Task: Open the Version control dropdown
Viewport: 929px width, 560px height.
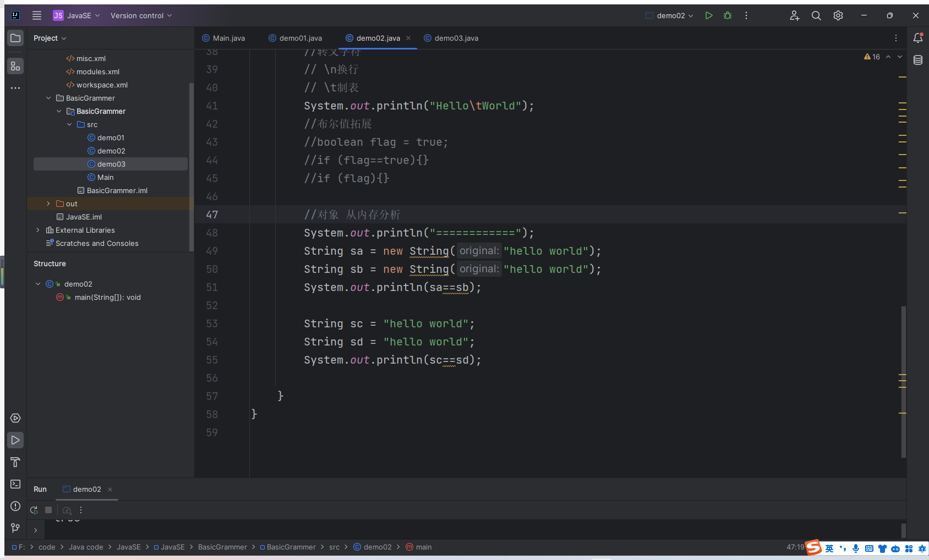Action: 141,15
